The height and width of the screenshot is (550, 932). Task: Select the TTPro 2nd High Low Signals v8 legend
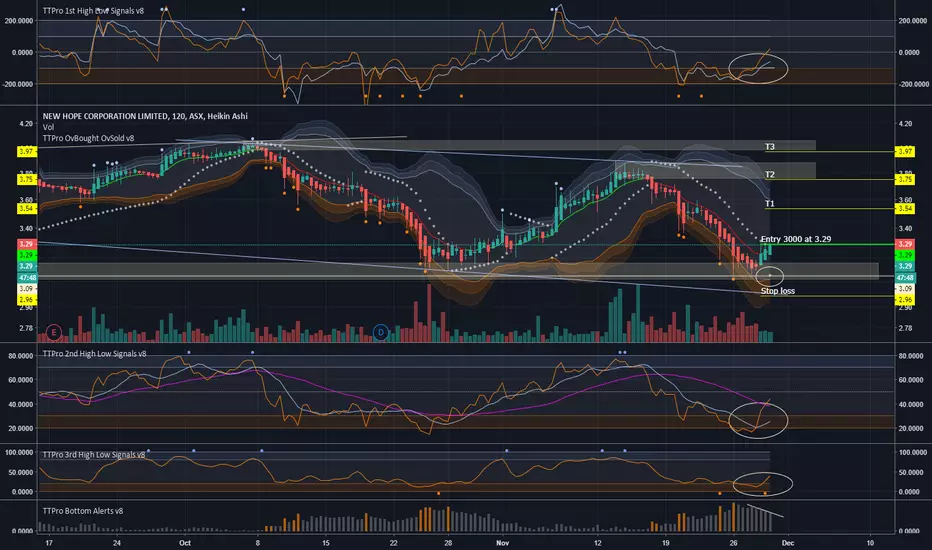(95, 354)
